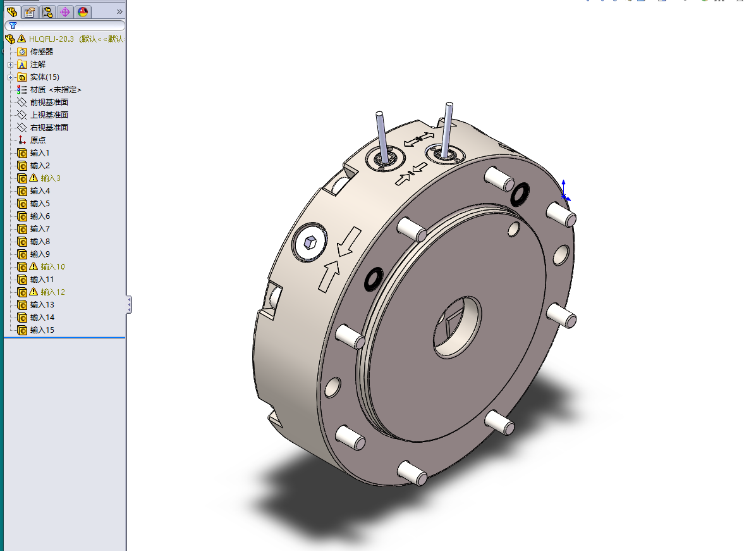The width and height of the screenshot is (756, 551).
Task: Select imported feature 输入2
Action: [x=40, y=166]
